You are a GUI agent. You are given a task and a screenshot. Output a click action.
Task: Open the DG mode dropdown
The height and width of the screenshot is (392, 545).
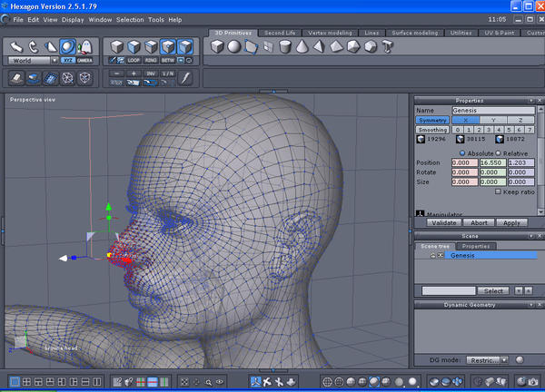(487, 359)
